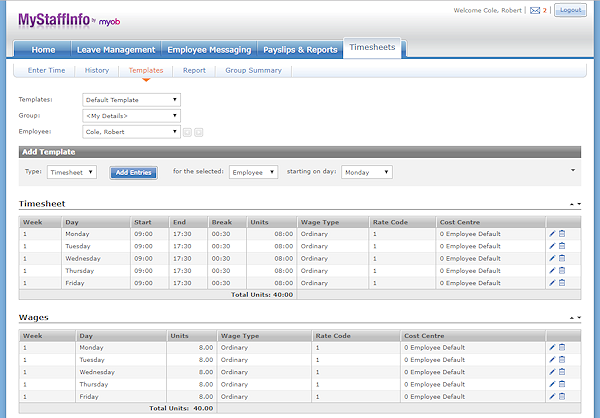600x418 pixels.
Task: Edit the Monday wages entry
Action: click(552, 347)
